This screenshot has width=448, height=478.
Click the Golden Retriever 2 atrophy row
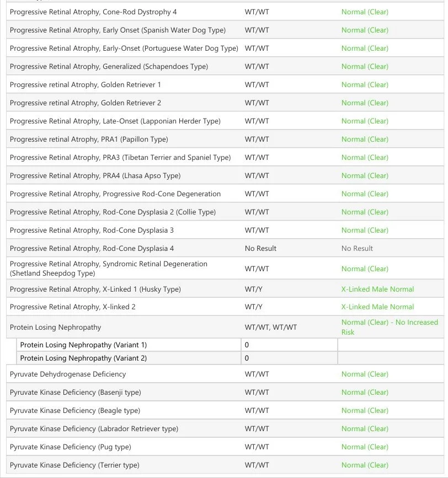(225, 103)
